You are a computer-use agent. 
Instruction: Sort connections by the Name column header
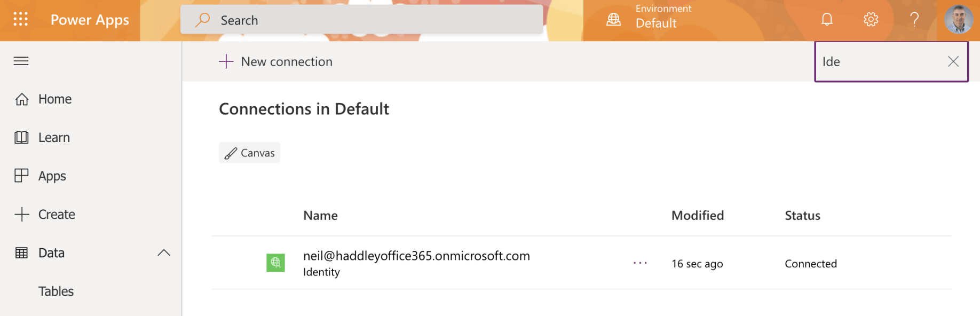(x=320, y=216)
